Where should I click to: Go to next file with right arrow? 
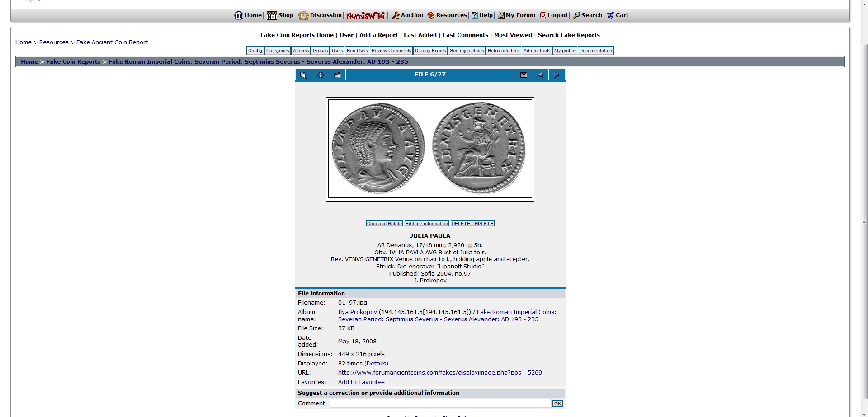[x=557, y=75]
